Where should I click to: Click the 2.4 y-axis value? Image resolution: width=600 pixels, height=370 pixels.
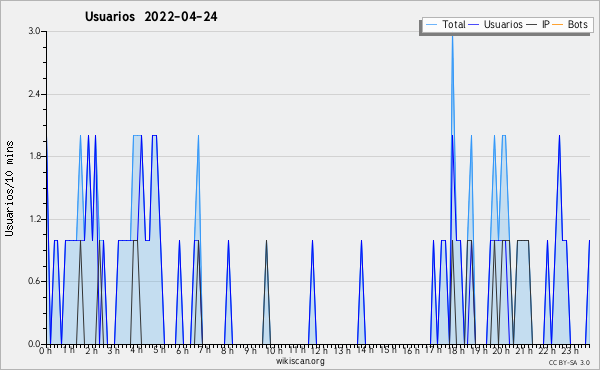pyautogui.click(x=34, y=94)
